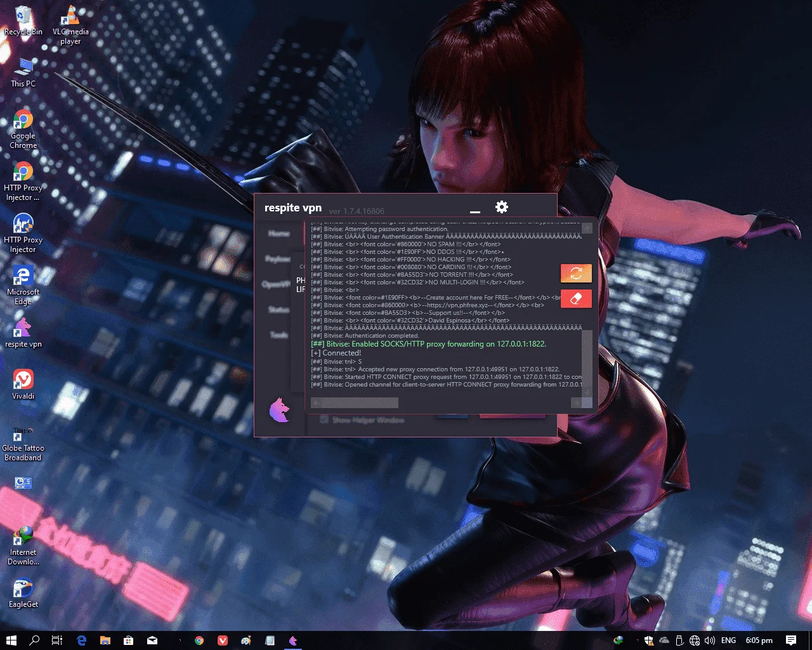
Task: Toggle the Show Helper Window checkbox
Action: (x=324, y=420)
